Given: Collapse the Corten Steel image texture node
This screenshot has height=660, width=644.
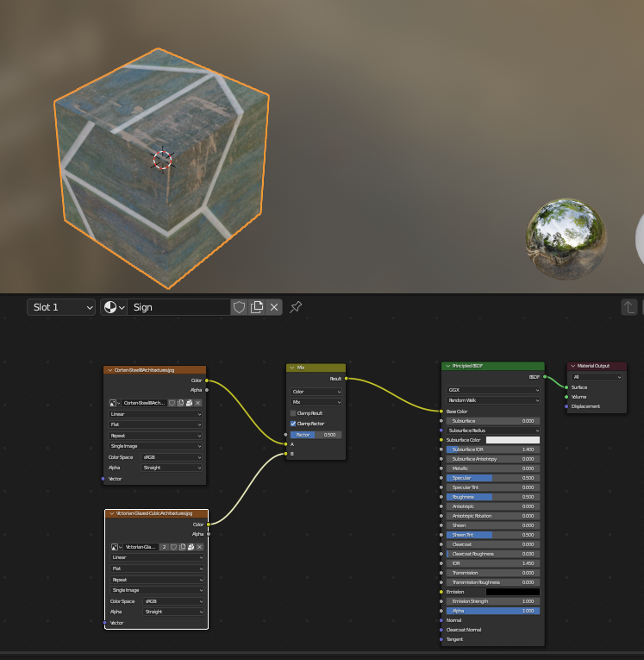Looking at the screenshot, I should [x=110, y=370].
